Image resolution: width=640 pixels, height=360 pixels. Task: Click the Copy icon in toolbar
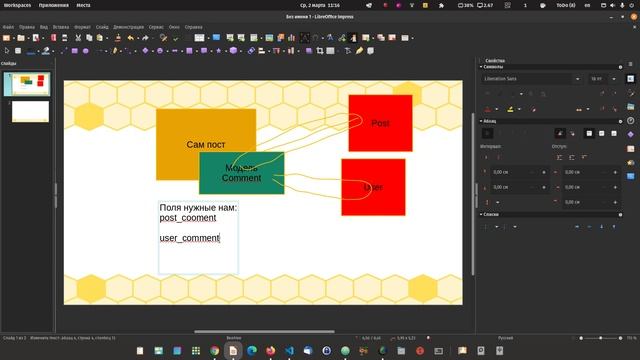pos(89,38)
